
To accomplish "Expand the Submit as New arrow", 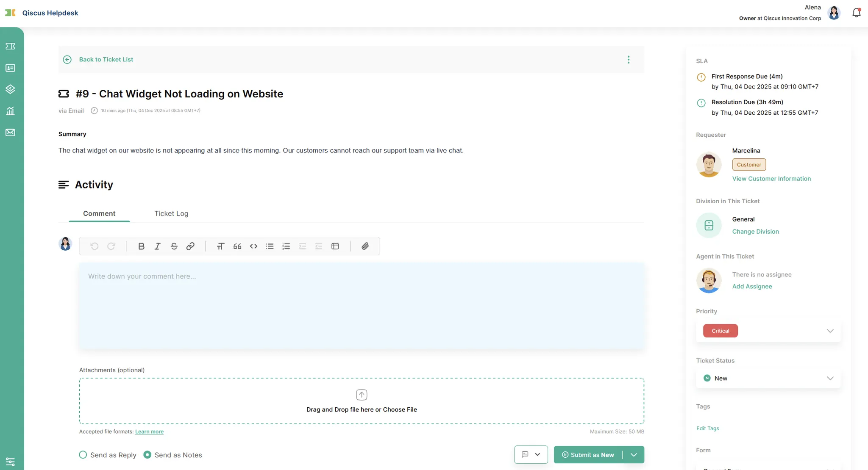I will (x=634, y=455).
